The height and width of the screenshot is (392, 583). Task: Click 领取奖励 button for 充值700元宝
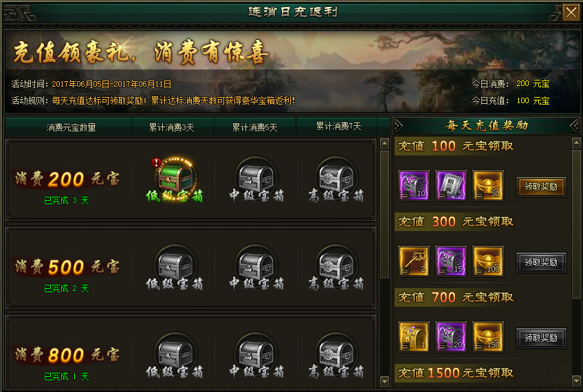541,338
